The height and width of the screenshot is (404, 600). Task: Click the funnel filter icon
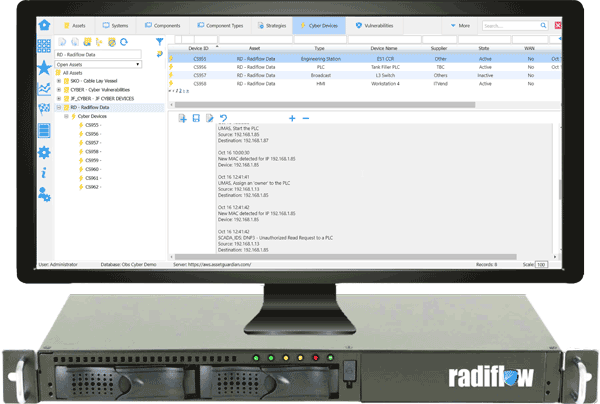click(160, 43)
